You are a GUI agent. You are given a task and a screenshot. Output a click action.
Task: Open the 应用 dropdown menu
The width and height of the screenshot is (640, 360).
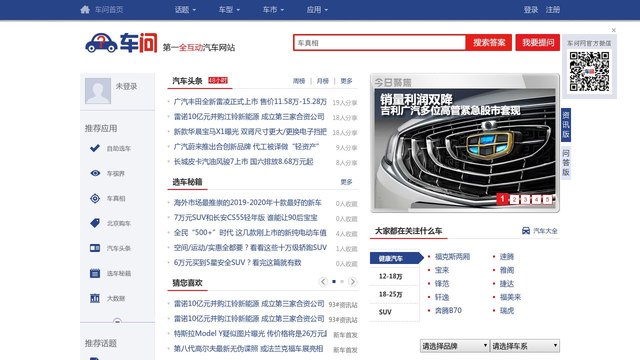tap(317, 9)
